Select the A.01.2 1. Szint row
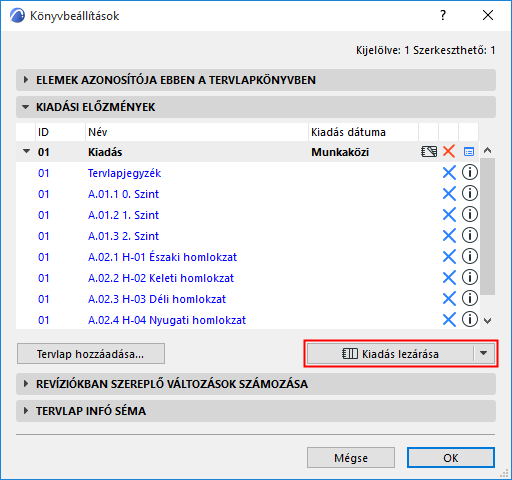The width and height of the screenshot is (512, 480). [x=247, y=215]
